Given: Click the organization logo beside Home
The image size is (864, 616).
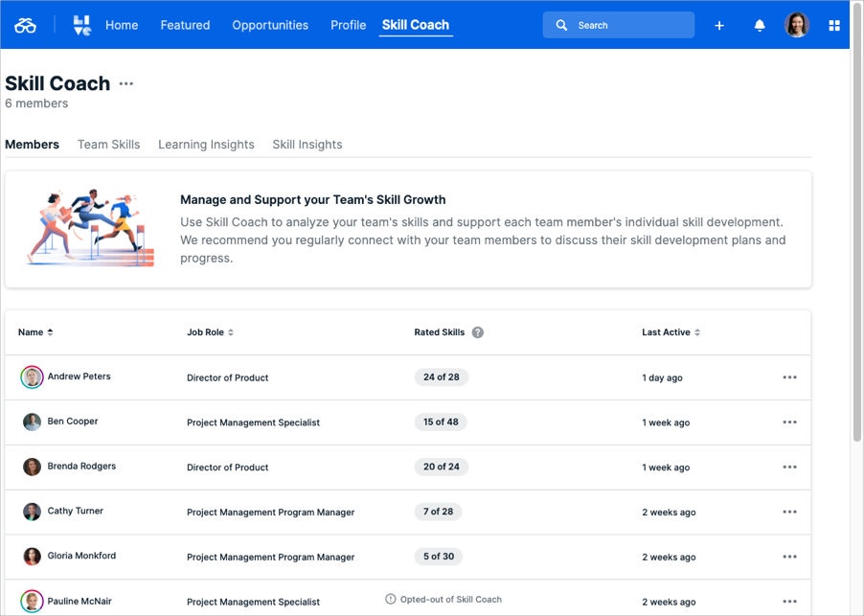Looking at the screenshot, I should pyautogui.click(x=82, y=26).
